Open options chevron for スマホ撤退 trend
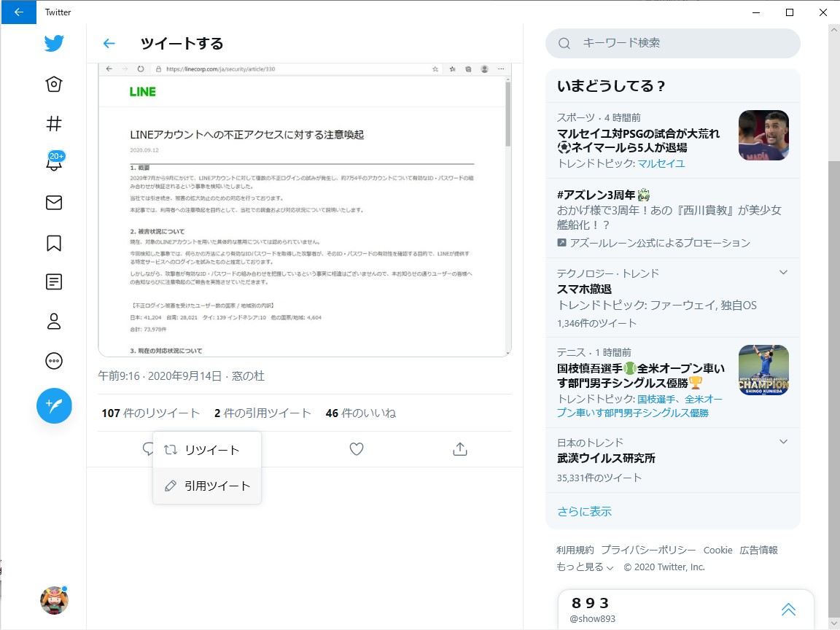 (783, 273)
